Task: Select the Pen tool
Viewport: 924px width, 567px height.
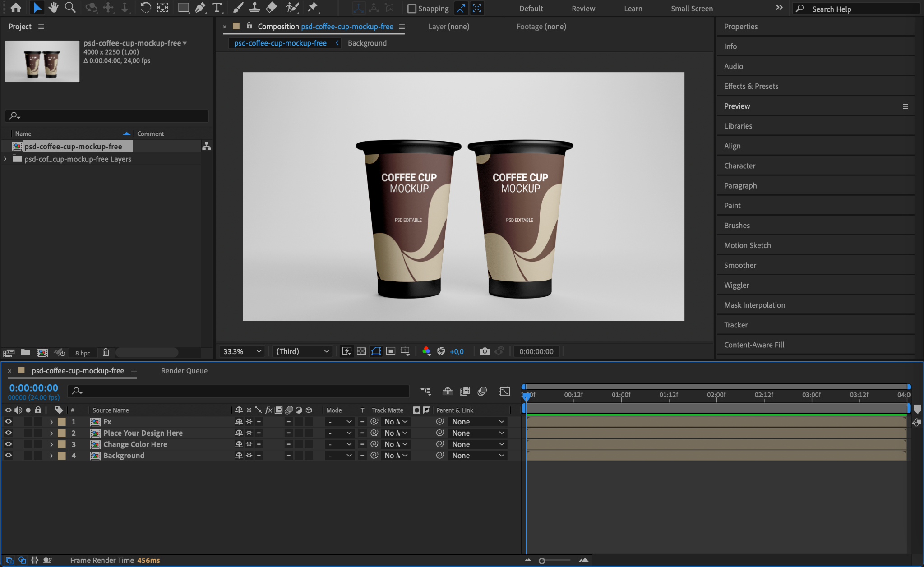Action: (200, 7)
